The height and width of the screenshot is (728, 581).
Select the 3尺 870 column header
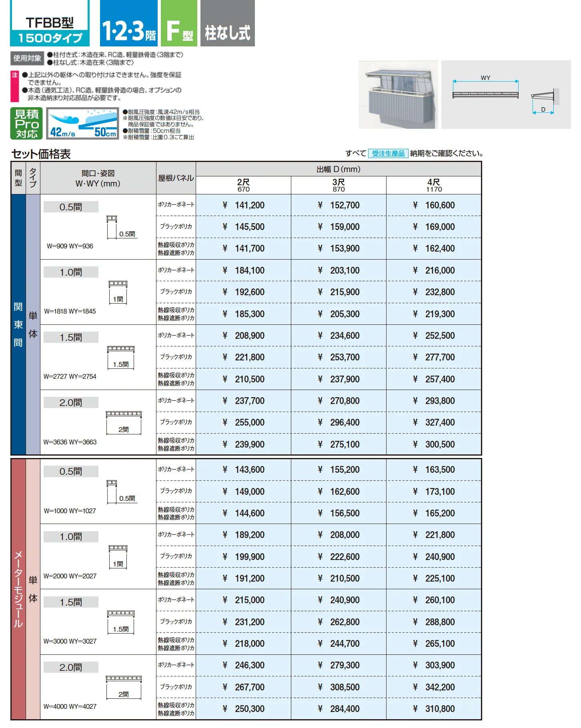pos(339,186)
